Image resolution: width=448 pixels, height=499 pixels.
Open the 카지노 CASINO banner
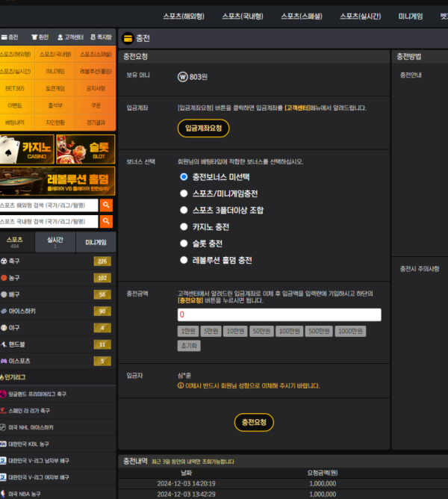(27, 149)
